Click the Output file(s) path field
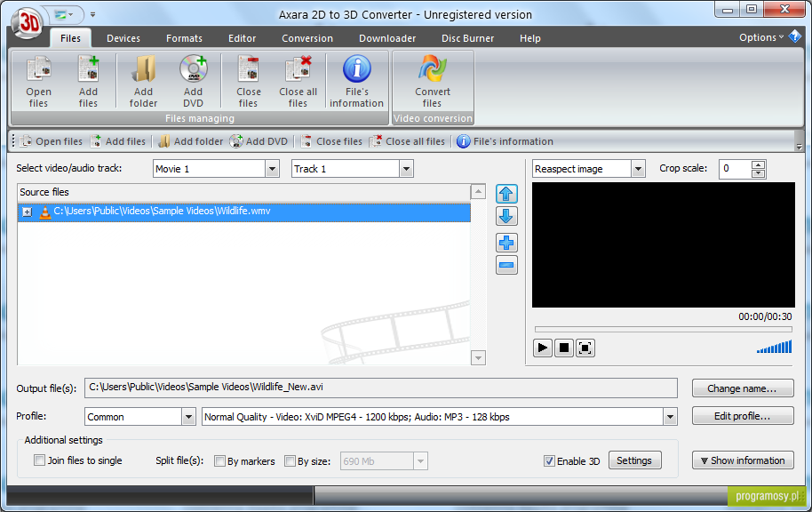Screen dimensions: 812x512 pyautogui.click(x=380, y=388)
